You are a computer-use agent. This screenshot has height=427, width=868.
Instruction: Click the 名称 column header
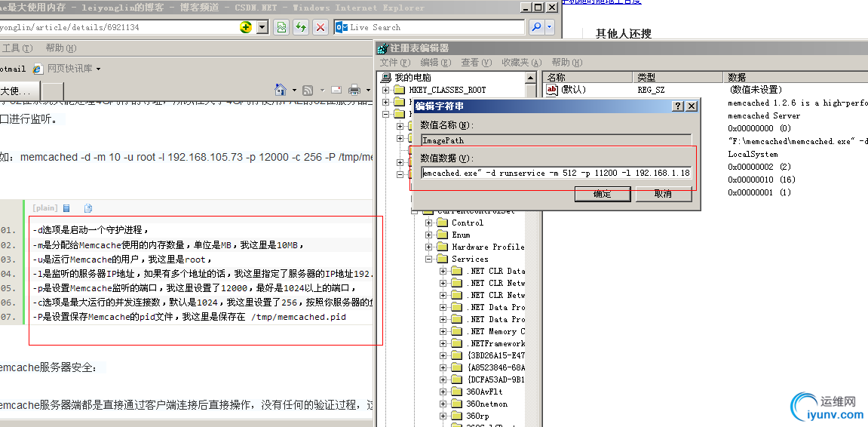(x=588, y=78)
